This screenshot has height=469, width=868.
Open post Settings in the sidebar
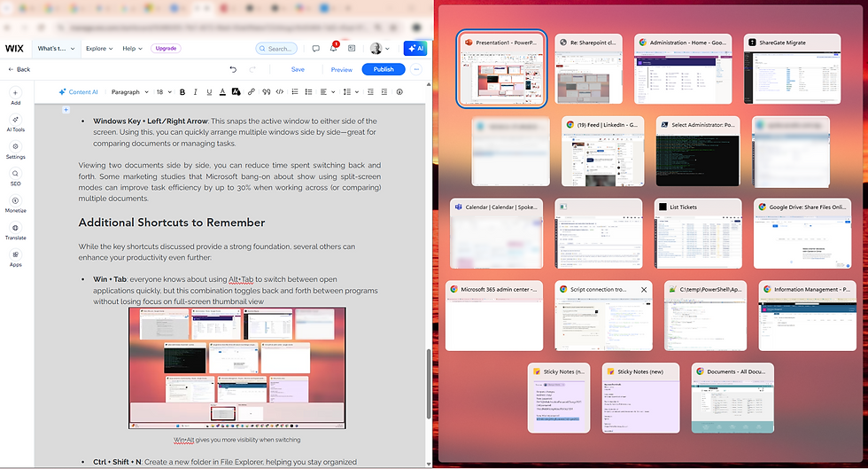coord(16,151)
